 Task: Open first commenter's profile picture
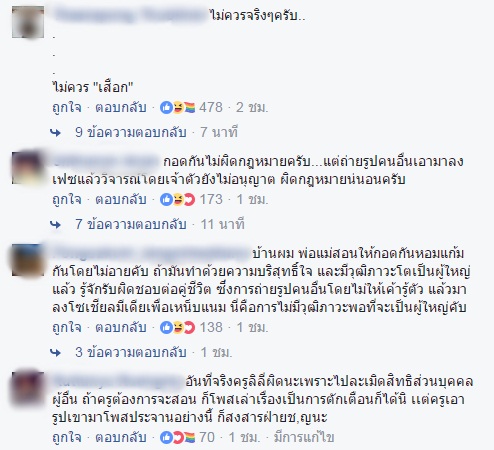point(28,22)
